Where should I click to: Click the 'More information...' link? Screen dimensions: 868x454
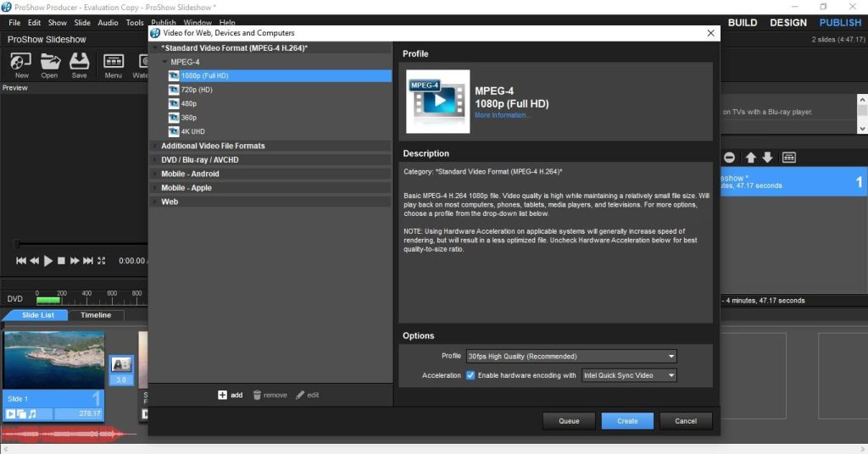point(500,115)
